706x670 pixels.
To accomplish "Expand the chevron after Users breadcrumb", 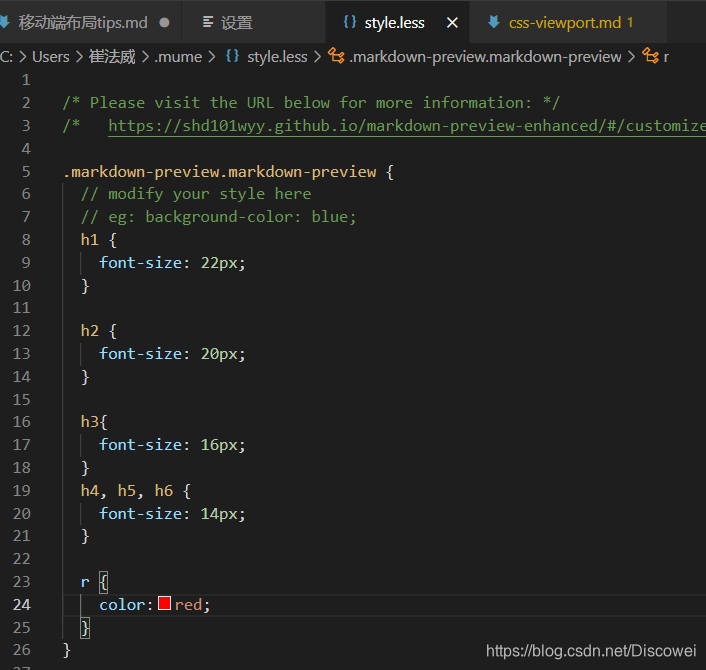I will (x=79, y=57).
